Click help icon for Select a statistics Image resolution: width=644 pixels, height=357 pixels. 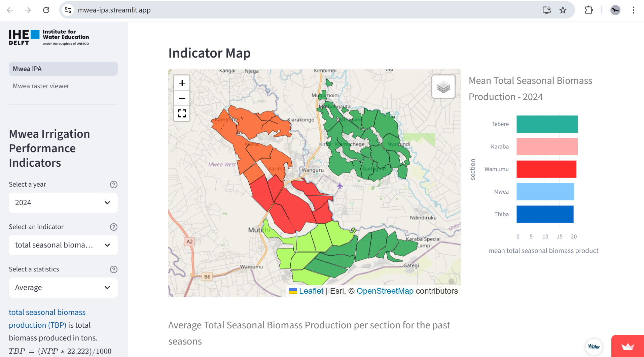[114, 269]
